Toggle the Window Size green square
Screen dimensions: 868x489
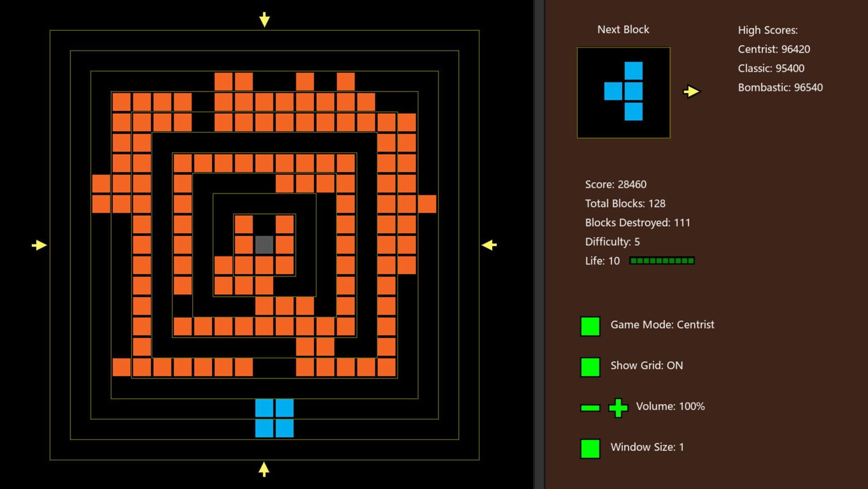[590, 448]
